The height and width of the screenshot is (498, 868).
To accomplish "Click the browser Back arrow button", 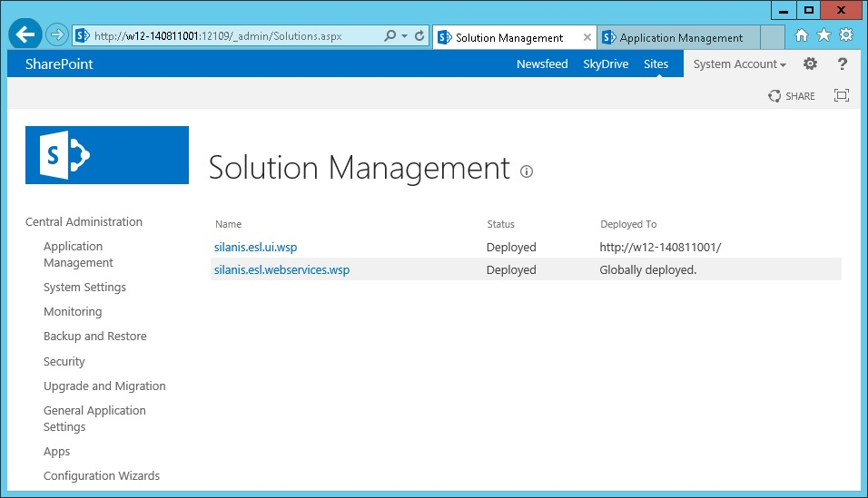I will (x=25, y=34).
